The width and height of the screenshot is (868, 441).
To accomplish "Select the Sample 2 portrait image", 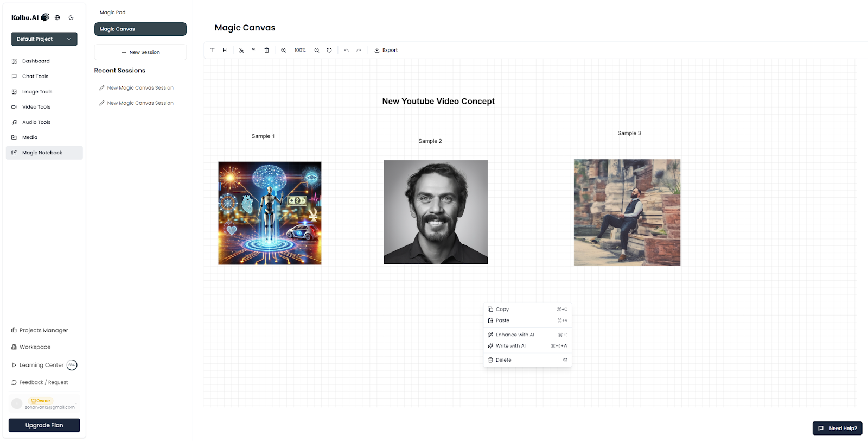I will 436,212.
